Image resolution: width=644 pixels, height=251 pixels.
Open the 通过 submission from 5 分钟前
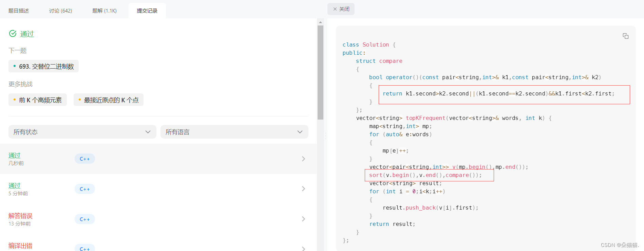(158, 189)
